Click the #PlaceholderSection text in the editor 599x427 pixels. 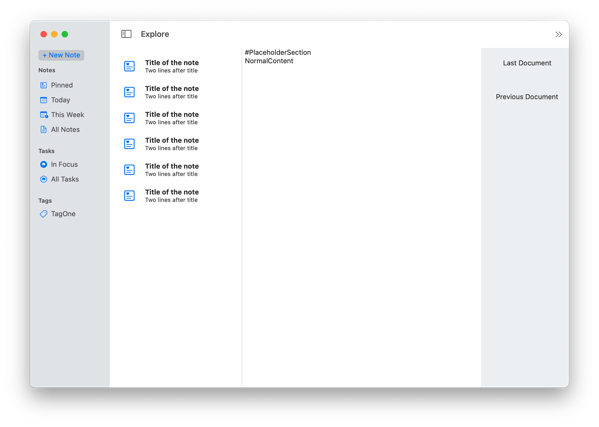coord(278,52)
